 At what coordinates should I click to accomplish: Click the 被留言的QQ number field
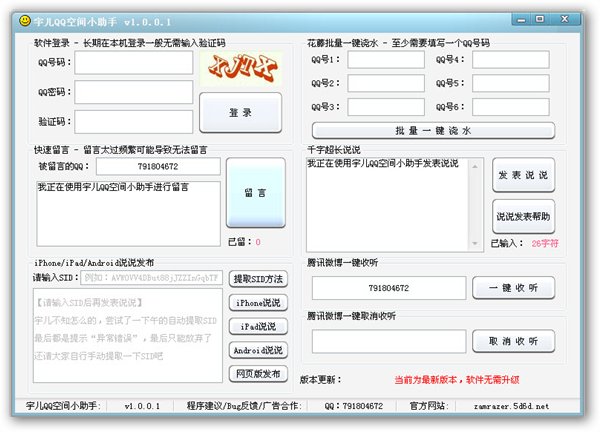coord(158,166)
